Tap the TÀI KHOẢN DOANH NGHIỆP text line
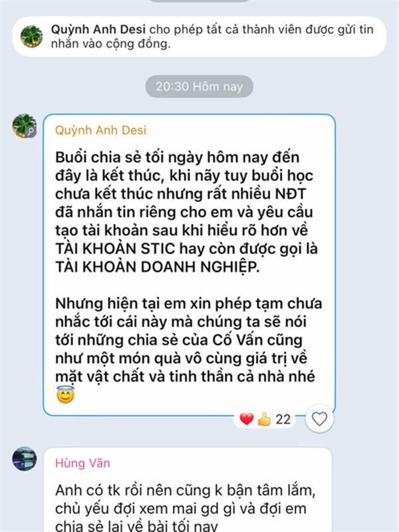 pos(158,267)
